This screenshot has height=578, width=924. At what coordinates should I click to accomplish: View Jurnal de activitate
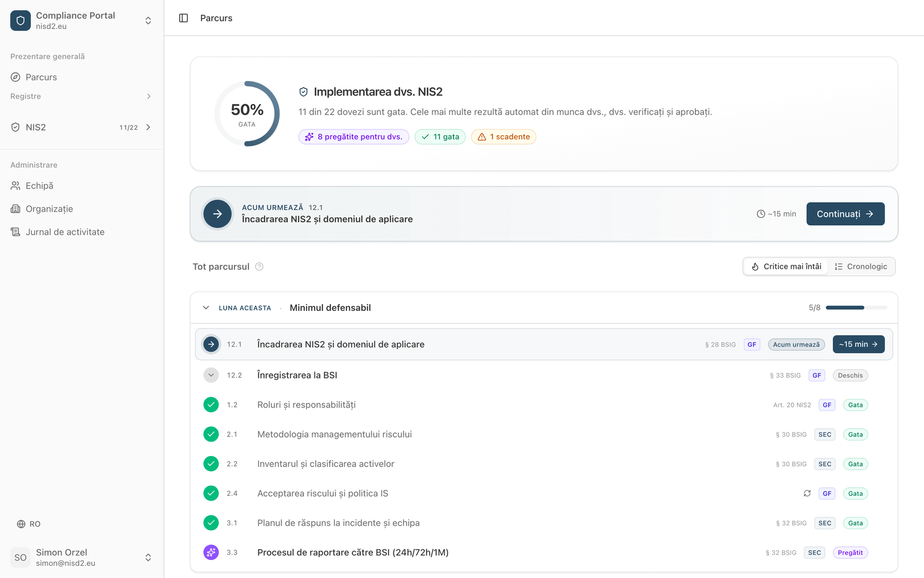pyautogui.click(x=81, y=232)
